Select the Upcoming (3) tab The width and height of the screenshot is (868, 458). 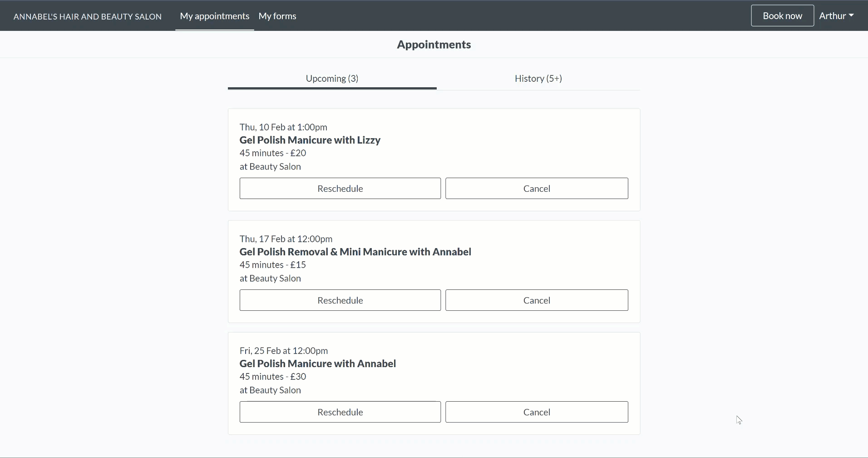[x=332, y=79]
